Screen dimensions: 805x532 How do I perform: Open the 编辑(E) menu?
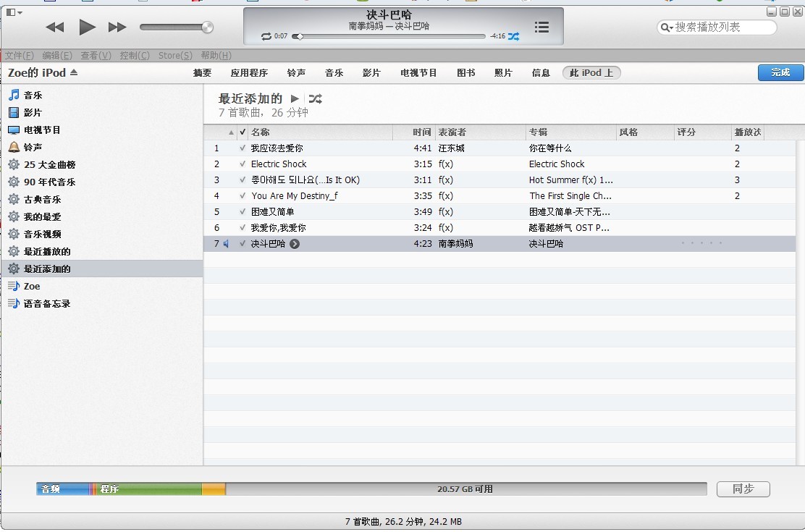click(x=57, y=56)
